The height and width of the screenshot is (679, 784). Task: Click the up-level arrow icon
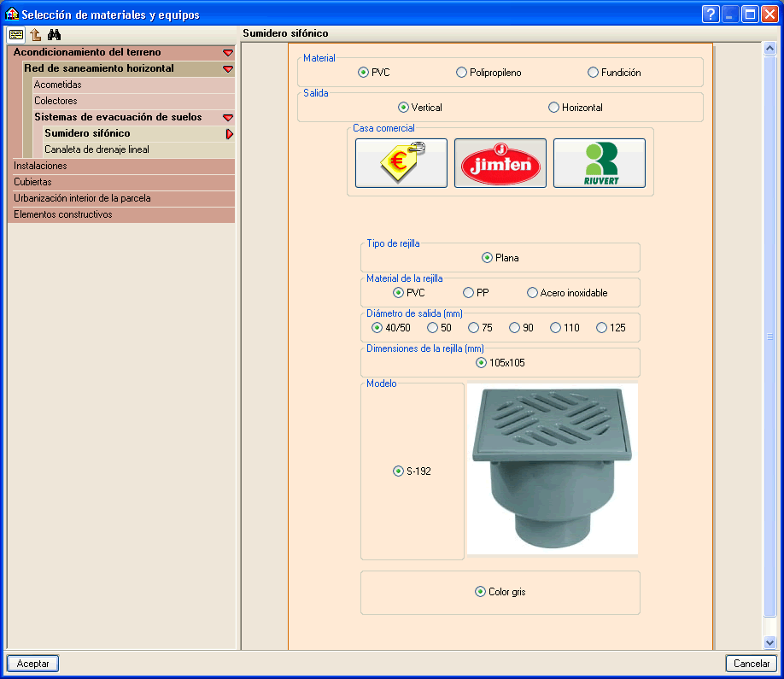[x=35, y=35]
